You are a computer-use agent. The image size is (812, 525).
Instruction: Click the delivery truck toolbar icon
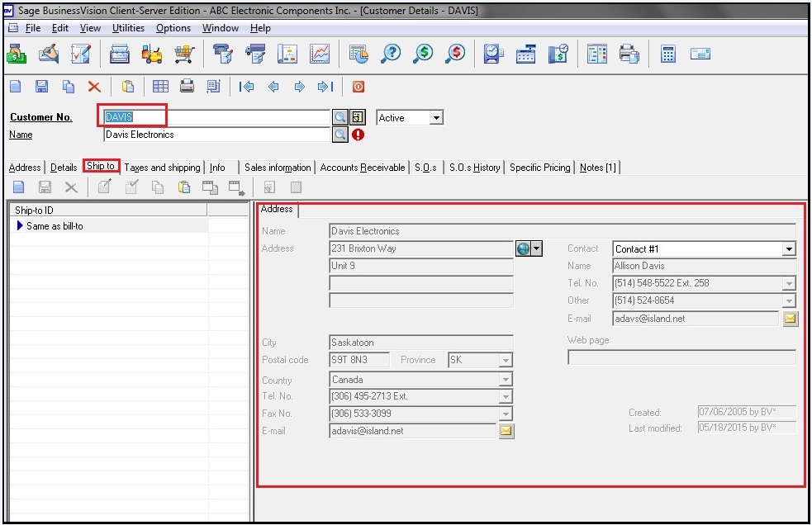pos(255,54)
